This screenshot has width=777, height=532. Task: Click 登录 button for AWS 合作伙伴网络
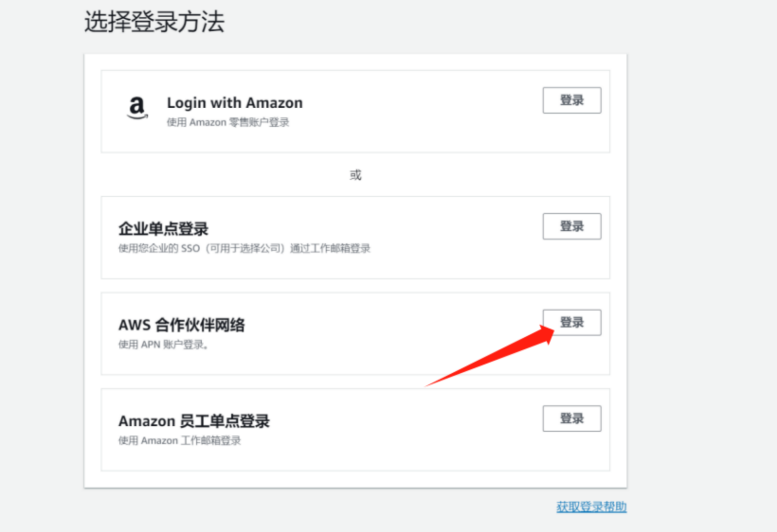572,322
